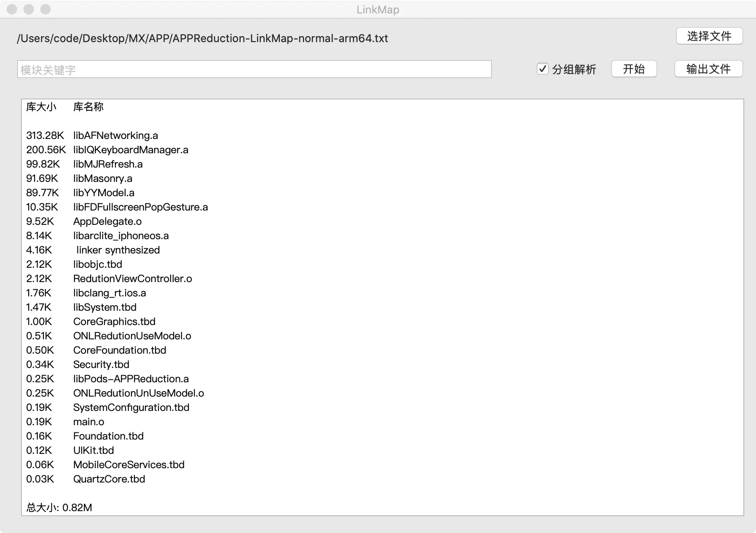Click the libMJRefresh.a entry
Viewport: 756px width, 533px height.
point(108,164)
